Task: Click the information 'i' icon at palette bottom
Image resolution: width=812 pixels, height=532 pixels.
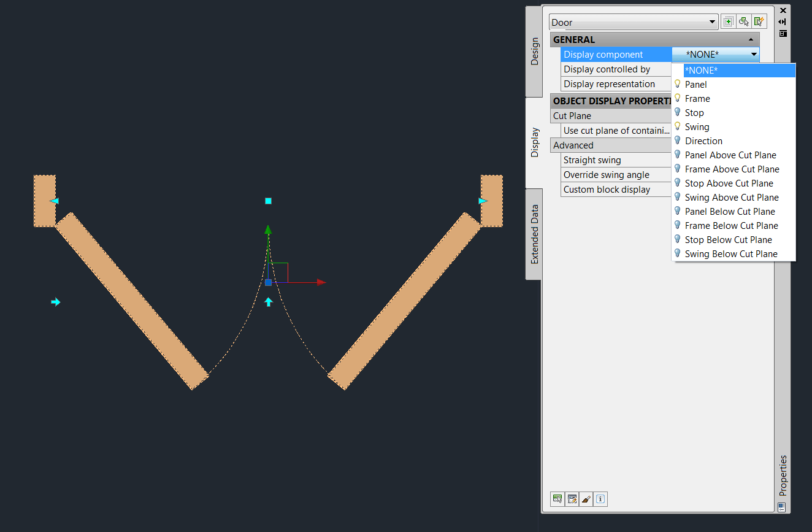Action: coord(601,499)
